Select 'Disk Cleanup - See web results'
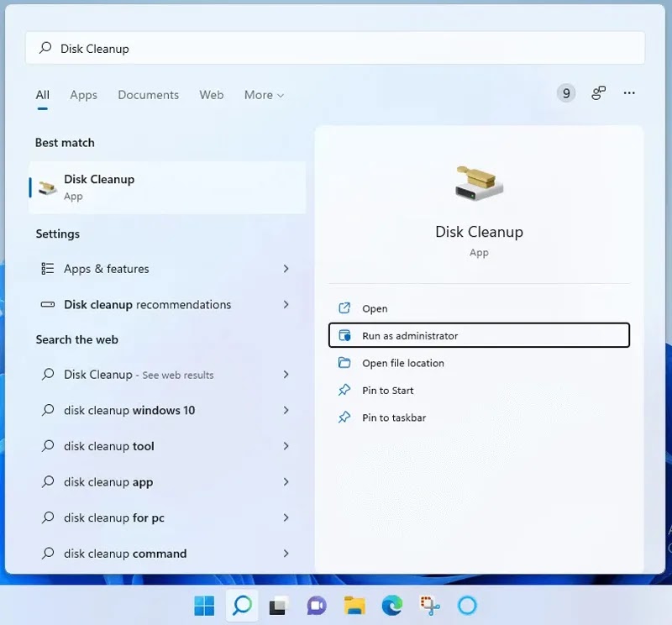This screenshot has width=672, height=625. 167,375
